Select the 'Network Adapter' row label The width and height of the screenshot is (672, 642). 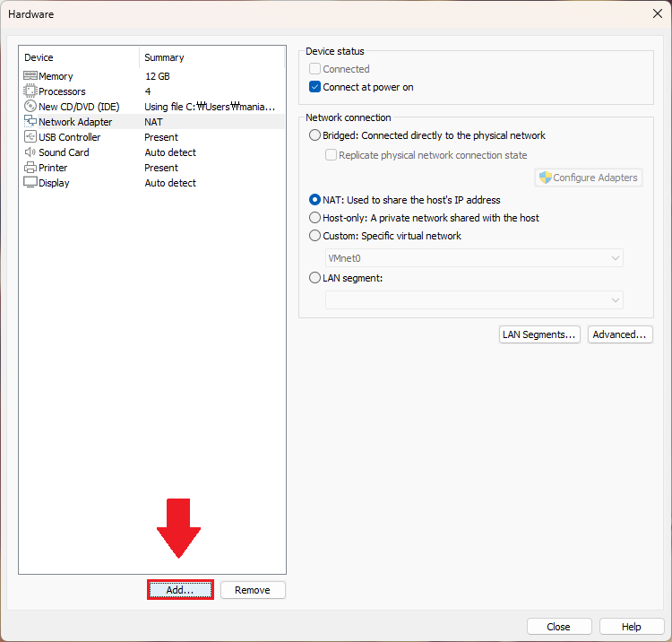[75, 122]
